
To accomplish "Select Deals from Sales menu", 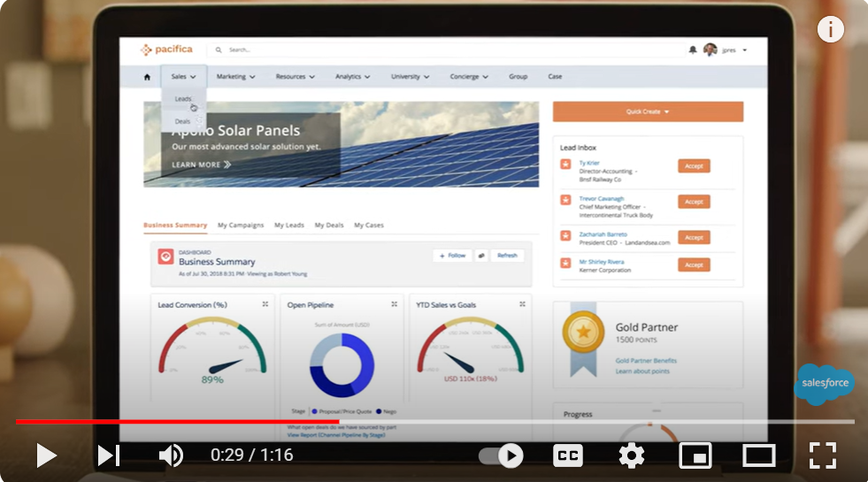I will [x=182, y=121].
